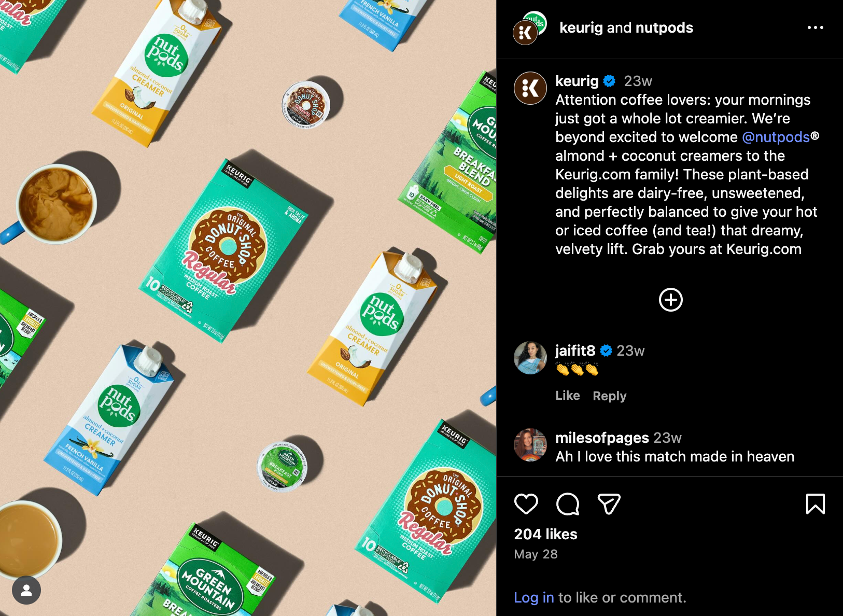Open the keurig header username link
The width and height of the screenshot is (843, 616).
(x=581, y=27)
